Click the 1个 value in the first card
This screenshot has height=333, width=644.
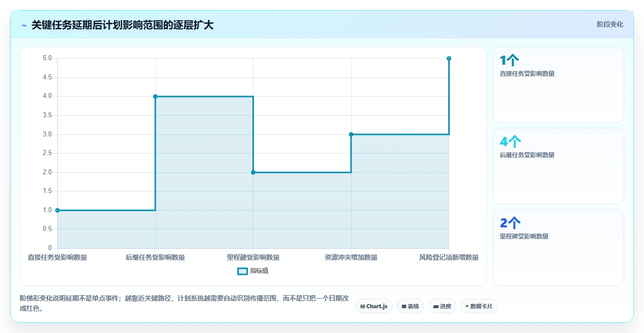[509, 61]
